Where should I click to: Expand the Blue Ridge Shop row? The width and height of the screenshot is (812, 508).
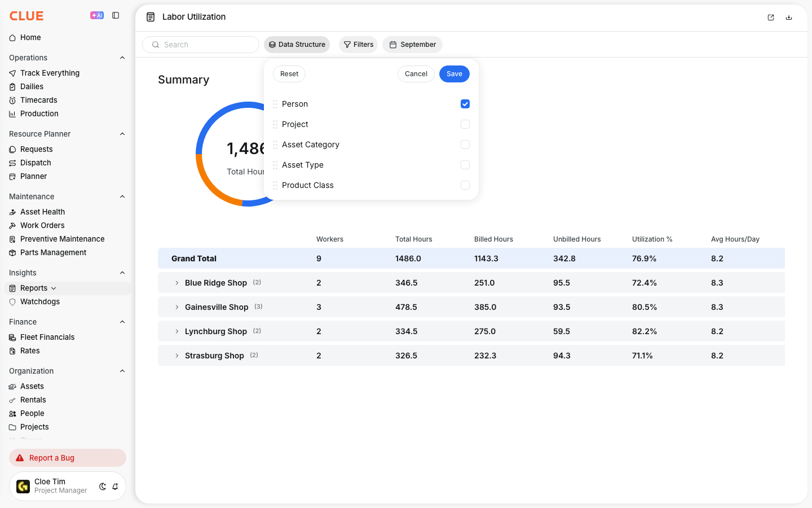(x=177, y=283)
